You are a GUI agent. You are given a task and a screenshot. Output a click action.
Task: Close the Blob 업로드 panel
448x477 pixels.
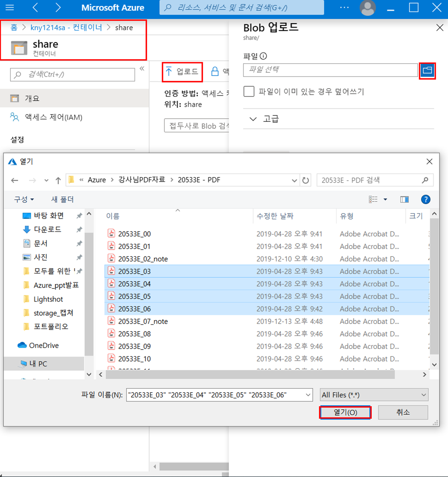tap(440, 28)
